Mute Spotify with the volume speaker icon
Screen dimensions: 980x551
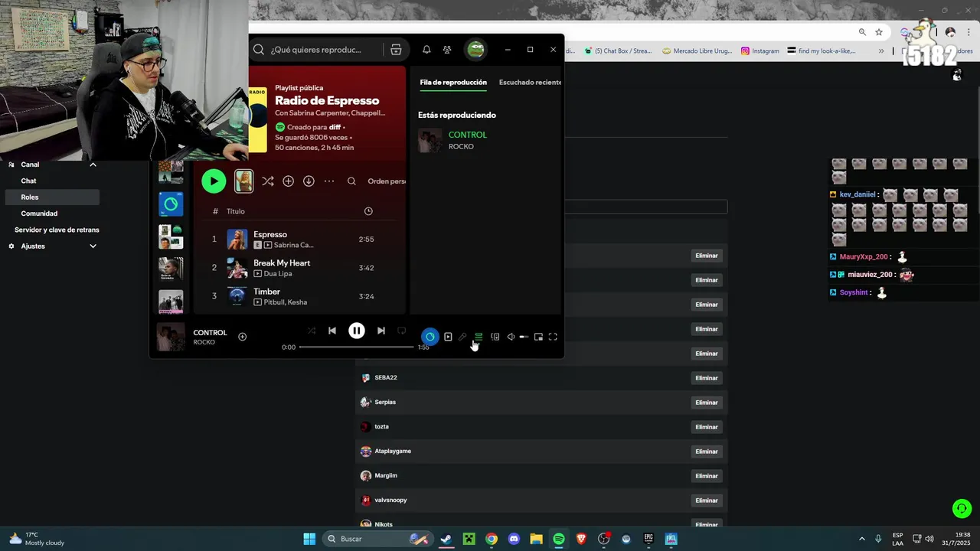click(511, 337)
